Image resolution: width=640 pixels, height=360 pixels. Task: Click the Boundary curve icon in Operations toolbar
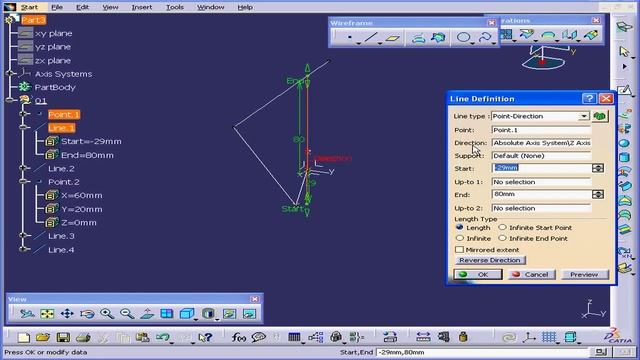tap(548, 35)
